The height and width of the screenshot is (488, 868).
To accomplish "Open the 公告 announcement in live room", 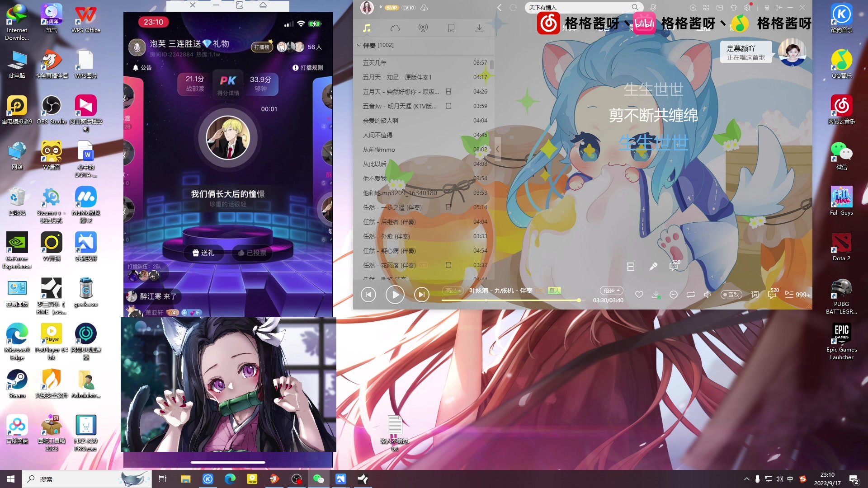I will coord(142,68).
